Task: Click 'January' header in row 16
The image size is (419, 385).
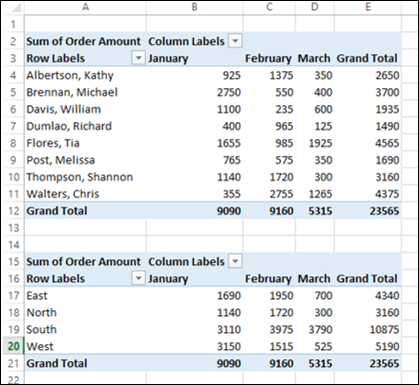Action: click(168, 279)
